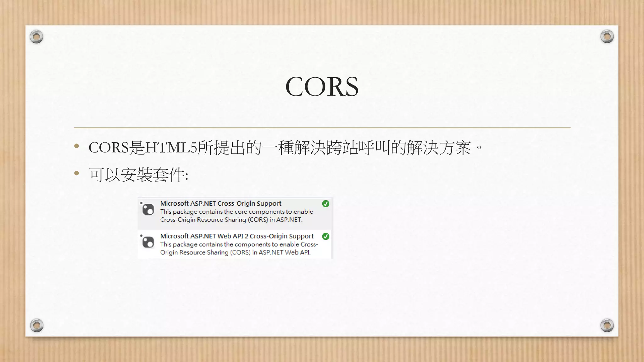
Task: Click the bottom-right metal grommet
Action: (x=607, y=325)
